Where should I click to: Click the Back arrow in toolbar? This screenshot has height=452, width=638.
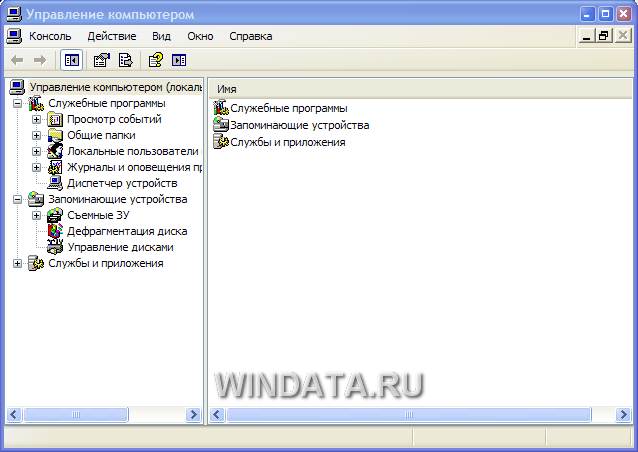click(17, 61)
